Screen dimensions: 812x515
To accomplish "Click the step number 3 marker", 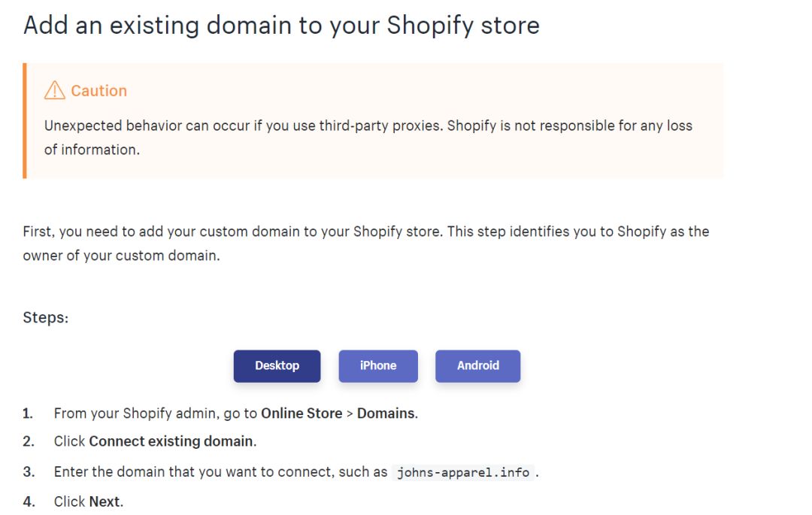I will 29,472.
